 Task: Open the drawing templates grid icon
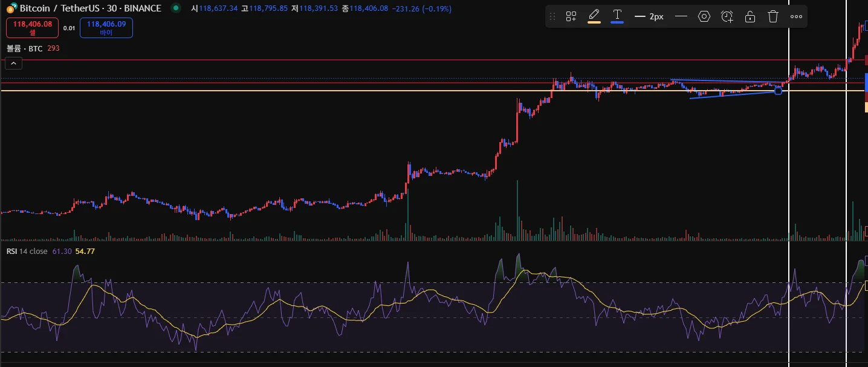pyautogui.click(x=571, y=16)
